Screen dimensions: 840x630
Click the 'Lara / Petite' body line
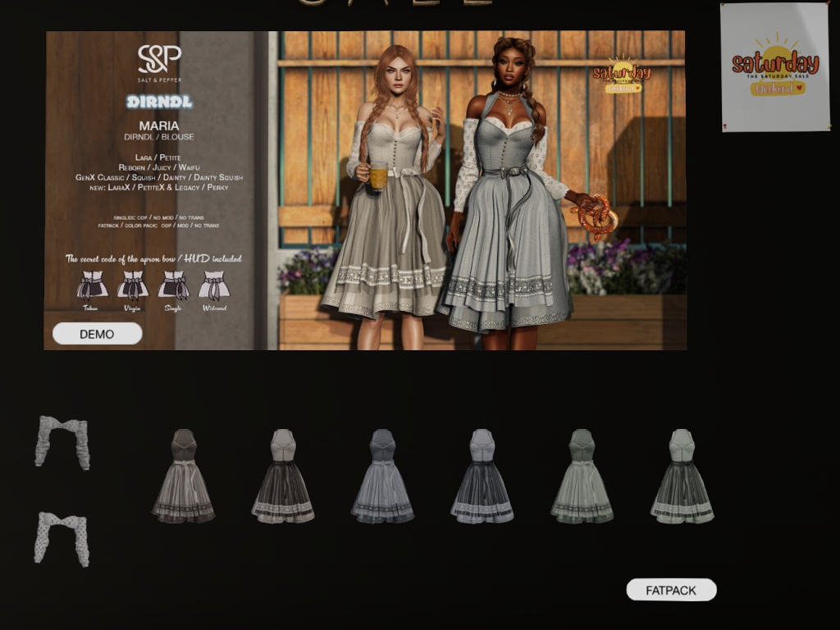pyautogui.click(x=158, y=157)
